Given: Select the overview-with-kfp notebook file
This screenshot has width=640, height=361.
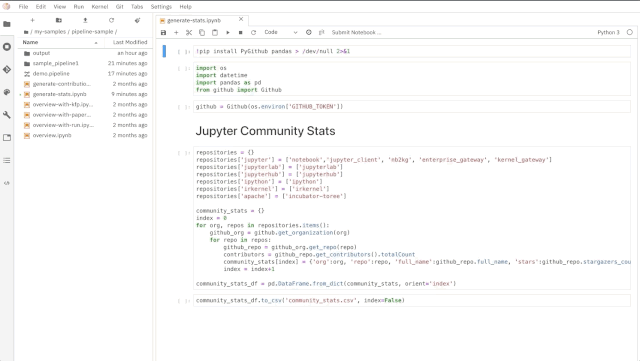Looking at the screenshot, I should [85, 105].
